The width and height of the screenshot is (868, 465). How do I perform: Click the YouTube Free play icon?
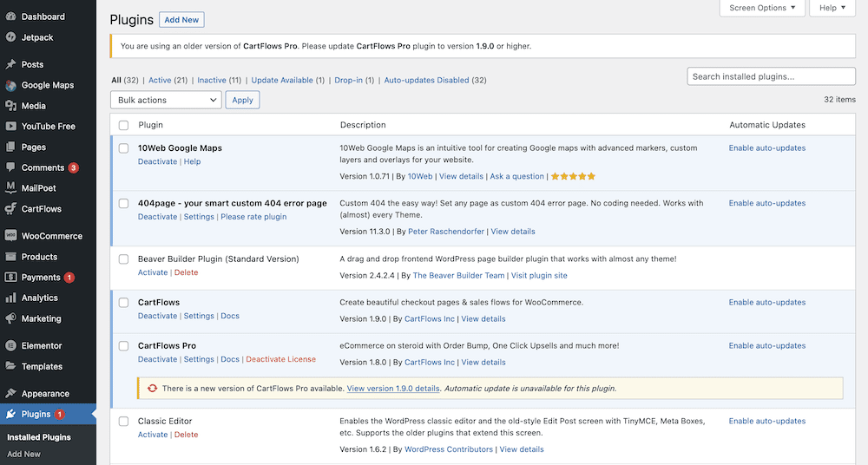click(x=10, y=126)
